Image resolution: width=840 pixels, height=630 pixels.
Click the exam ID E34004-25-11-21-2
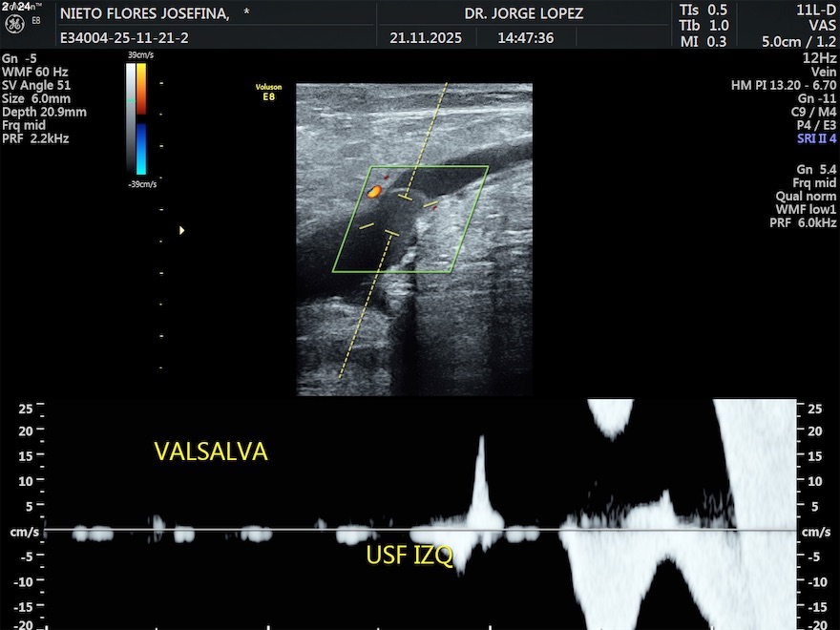coord(124,38)
